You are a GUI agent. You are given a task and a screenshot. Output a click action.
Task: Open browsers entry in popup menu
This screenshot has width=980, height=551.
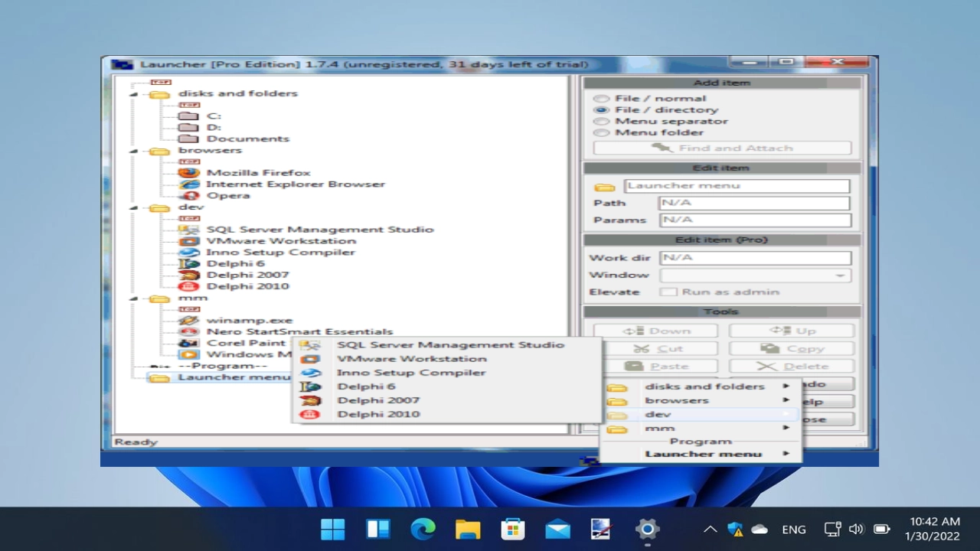pyautogui.click(x=701, y=400)
